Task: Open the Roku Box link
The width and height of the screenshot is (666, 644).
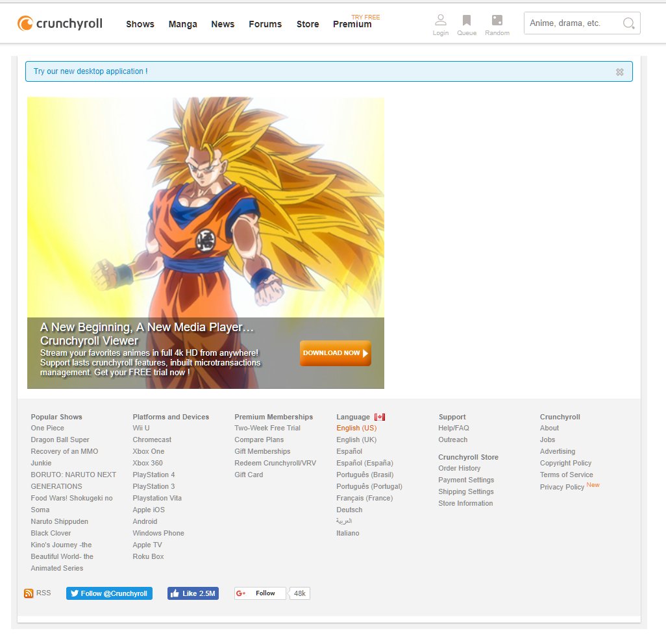Action: point(148,556)
